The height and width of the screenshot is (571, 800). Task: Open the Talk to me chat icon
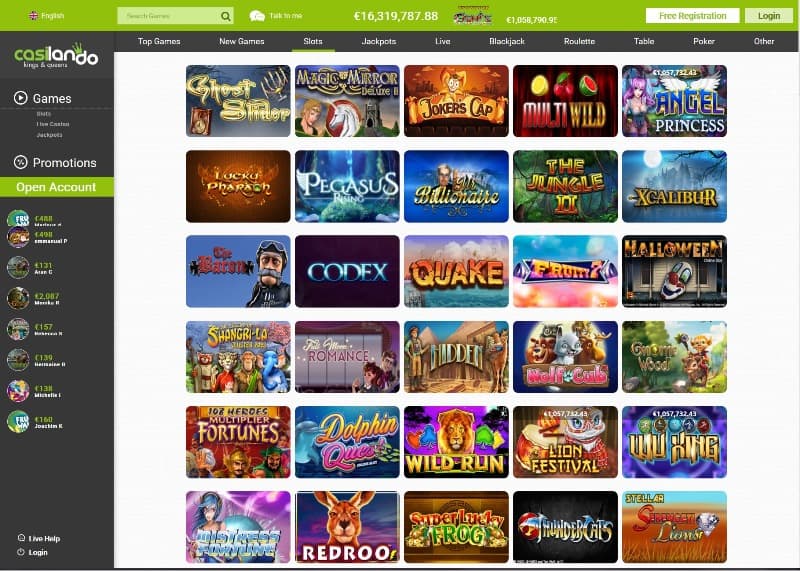point(257,16)
